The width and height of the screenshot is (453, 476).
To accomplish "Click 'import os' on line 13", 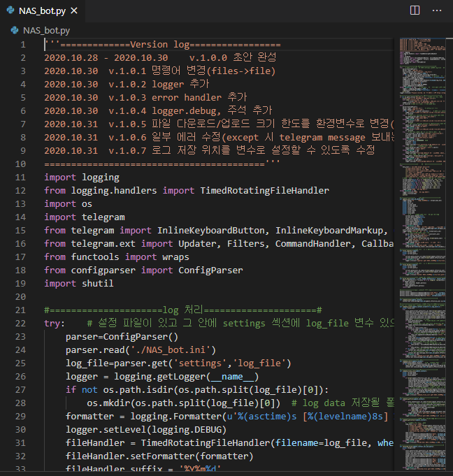I will (x=69, y=203).
